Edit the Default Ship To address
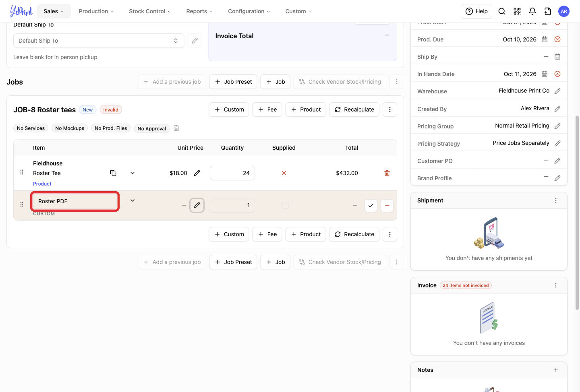This screenshot has width=580, height=392. 195,41
